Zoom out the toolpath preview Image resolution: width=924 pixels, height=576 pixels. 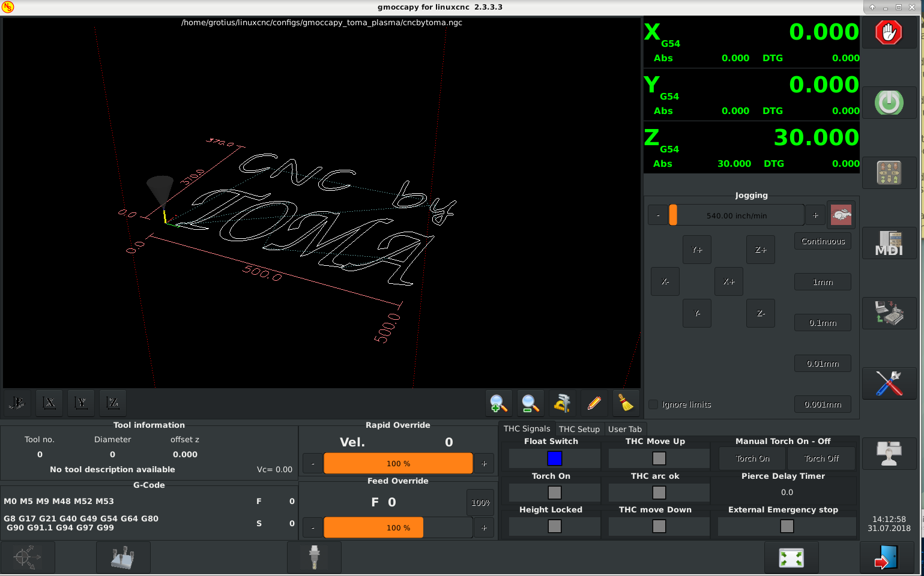(531, 403)
